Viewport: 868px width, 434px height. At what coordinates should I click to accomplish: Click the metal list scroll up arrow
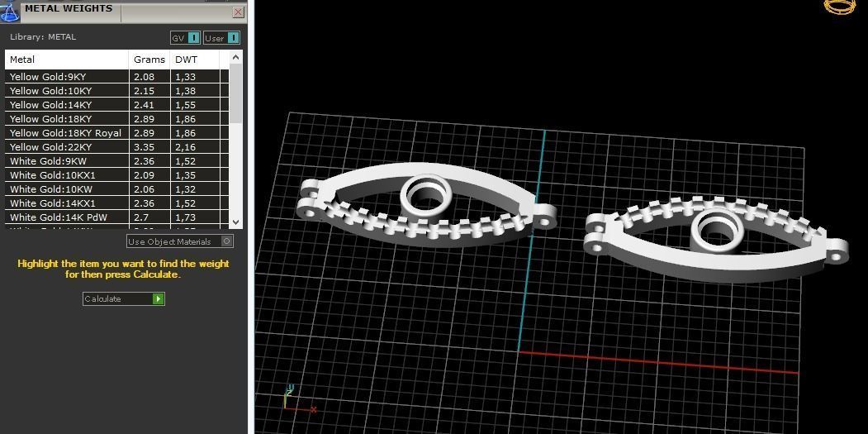click(x=236, y=57)
